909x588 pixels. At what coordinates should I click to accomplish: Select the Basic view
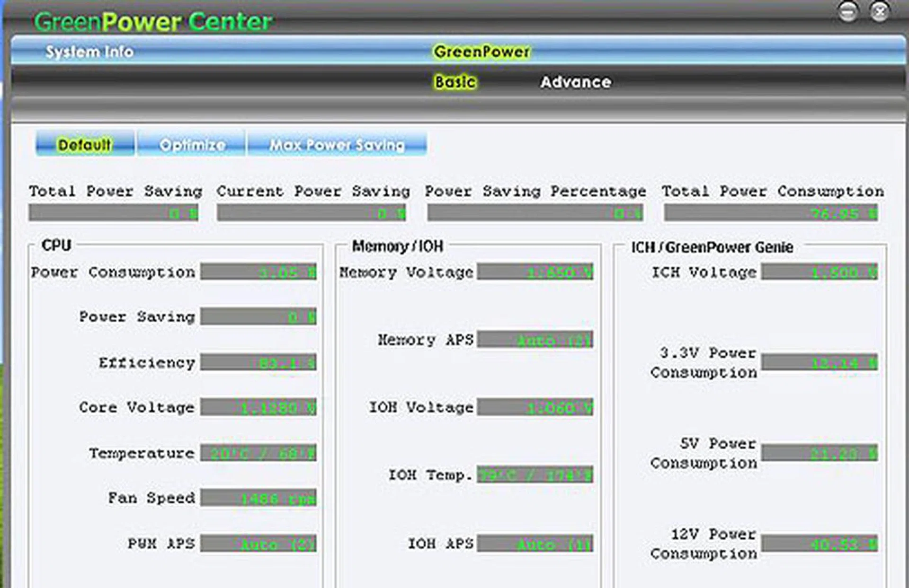(x=454, y=81)
